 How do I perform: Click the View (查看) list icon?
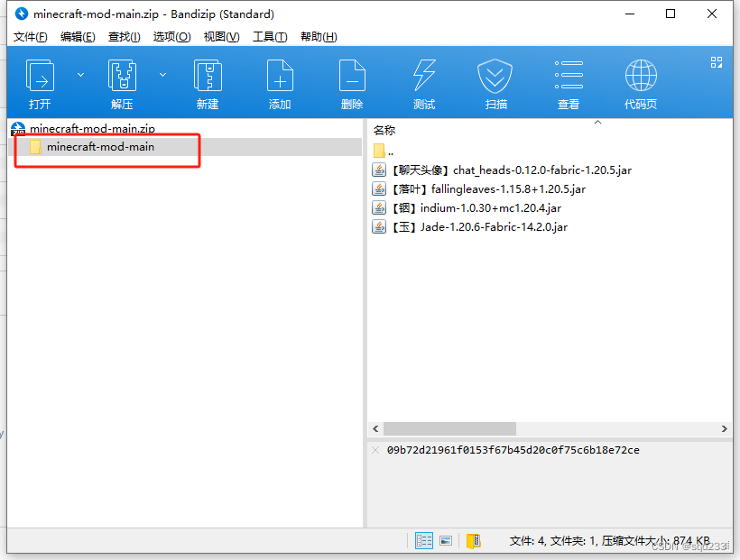[569, 75]
